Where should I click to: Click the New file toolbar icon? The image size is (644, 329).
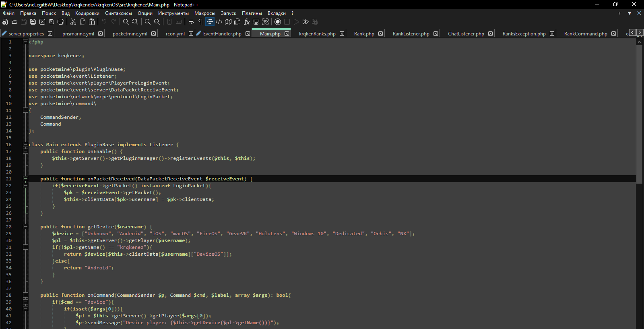(x=5, y=22)
